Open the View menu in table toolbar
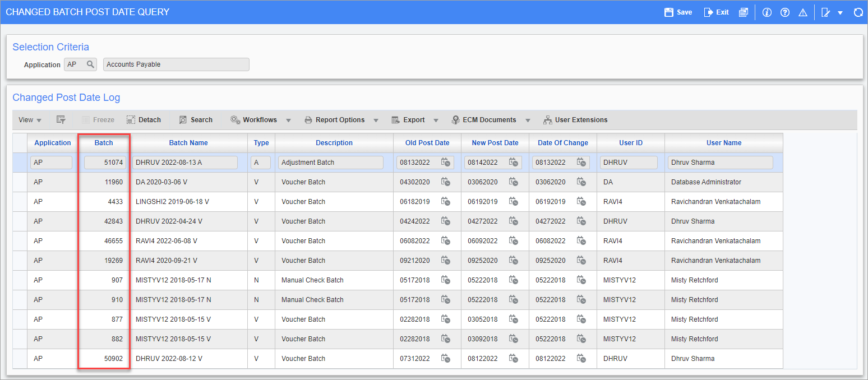868x380 pixels. pos(30,120)
